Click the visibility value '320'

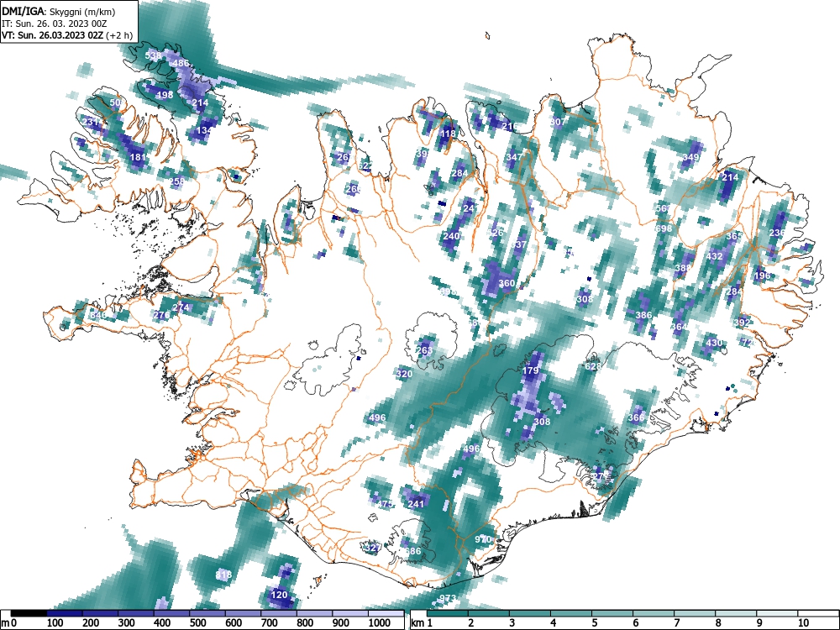[x=405, y=374]
